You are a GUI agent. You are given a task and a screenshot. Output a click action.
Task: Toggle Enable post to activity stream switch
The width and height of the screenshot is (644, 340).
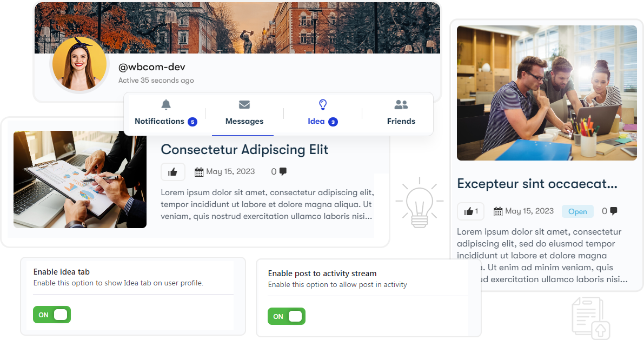(x=287, y=316)
